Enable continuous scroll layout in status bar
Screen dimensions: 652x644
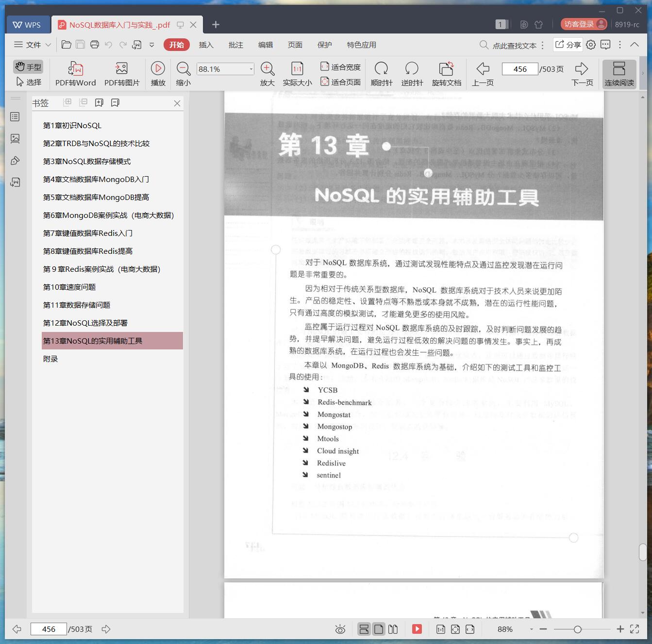pyautogui.click(x=364, y=629)
